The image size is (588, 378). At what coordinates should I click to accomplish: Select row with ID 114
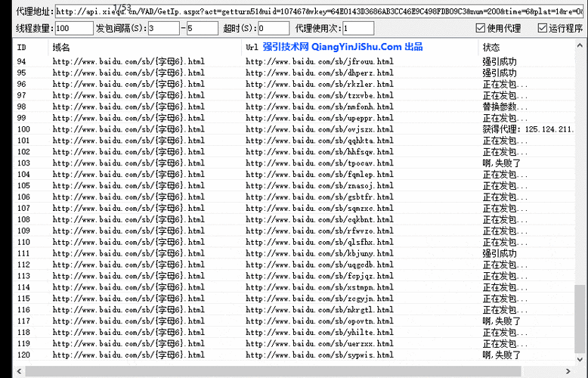pos(294,287)
